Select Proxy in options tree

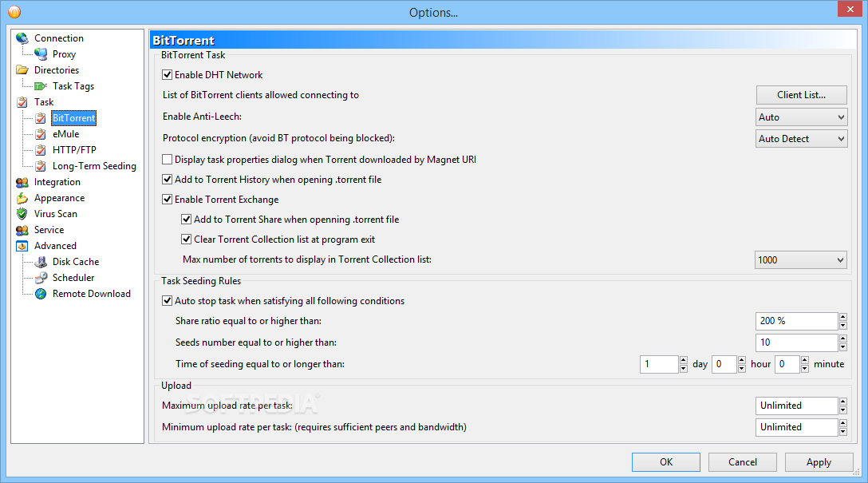point(64,54)
